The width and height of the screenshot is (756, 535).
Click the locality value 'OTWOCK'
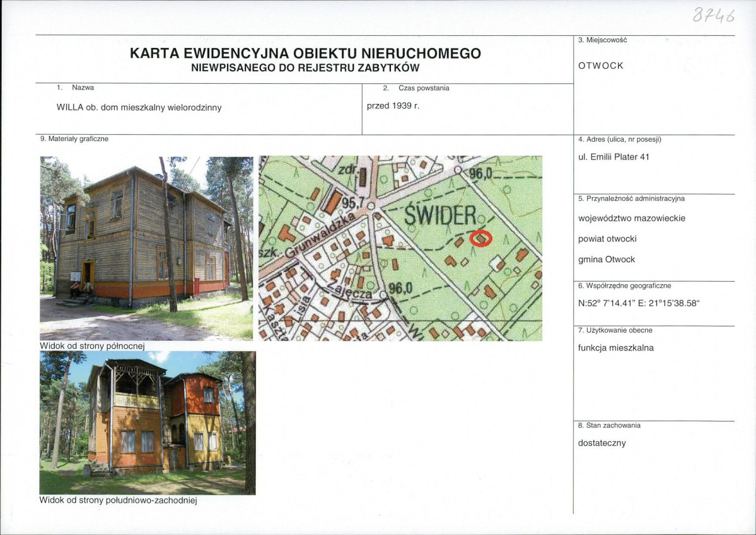coord(601,66)
